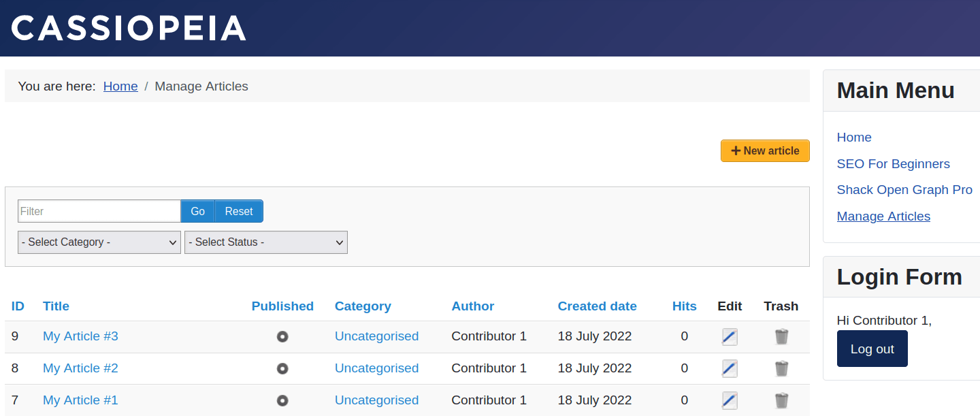This screenshot has height=418, width=980.
Task: Click the Hi Contributor 1 greeting
Action: 884,321
